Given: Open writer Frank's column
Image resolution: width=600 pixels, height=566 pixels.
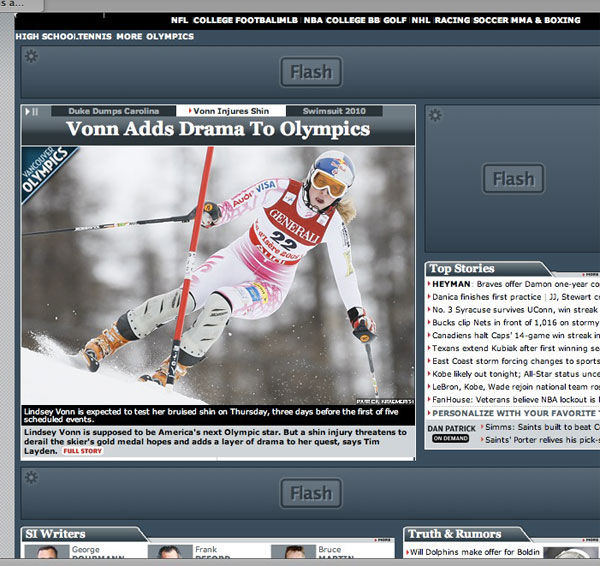Looking at the screenshot, I should pos(212,553).
